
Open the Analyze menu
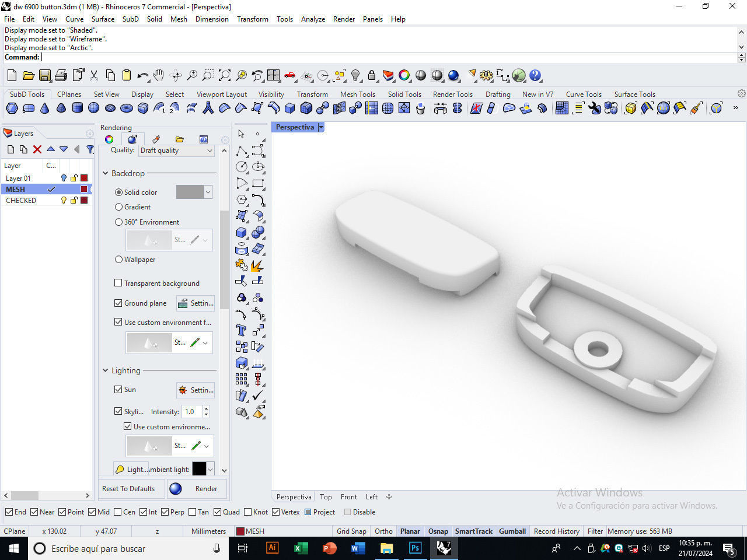click(313, 19)
